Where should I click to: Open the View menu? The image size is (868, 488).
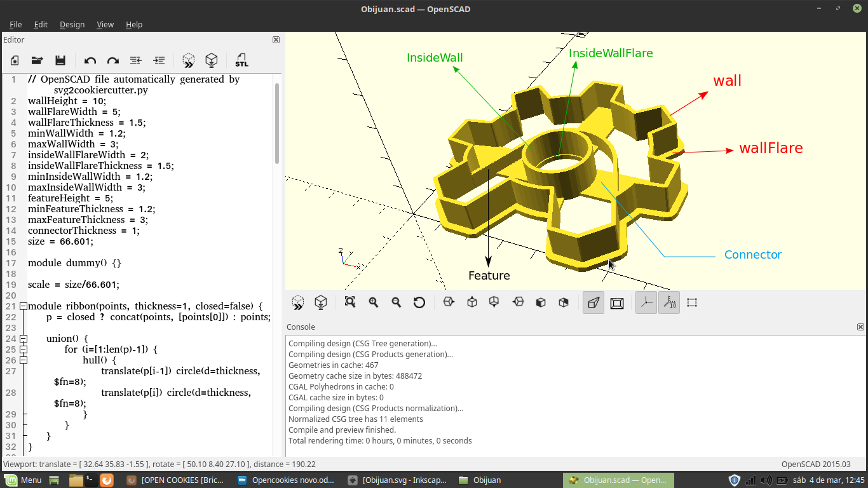[x=105, y=24]
